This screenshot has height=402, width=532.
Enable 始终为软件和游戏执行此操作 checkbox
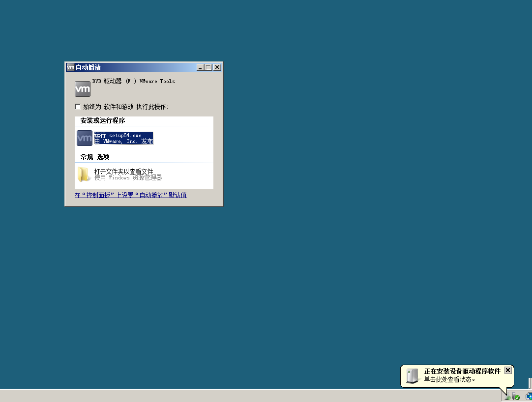78,106
